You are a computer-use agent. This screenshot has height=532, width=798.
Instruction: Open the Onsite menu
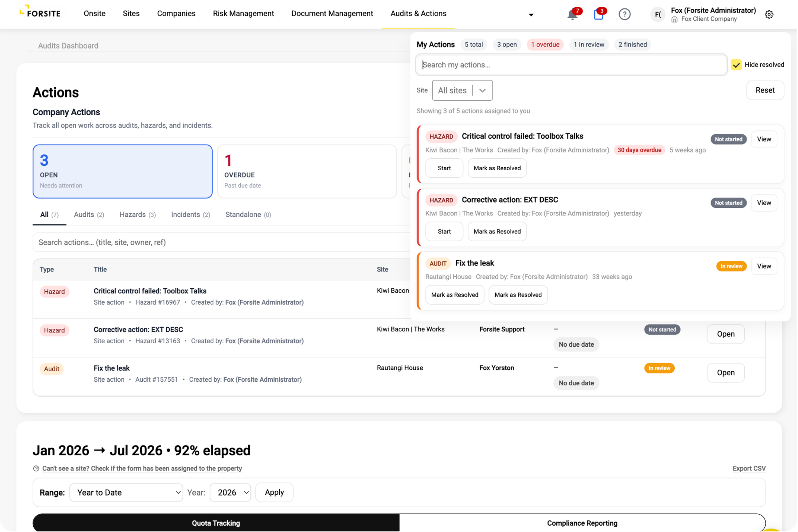click(x=94, y=14)
